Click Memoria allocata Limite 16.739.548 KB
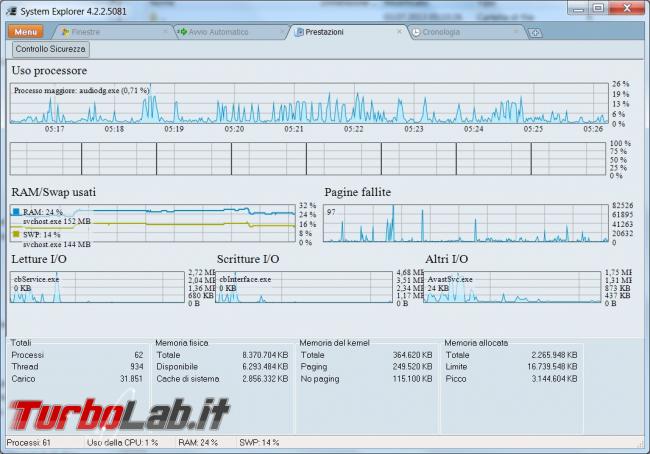 click(552, 367)
